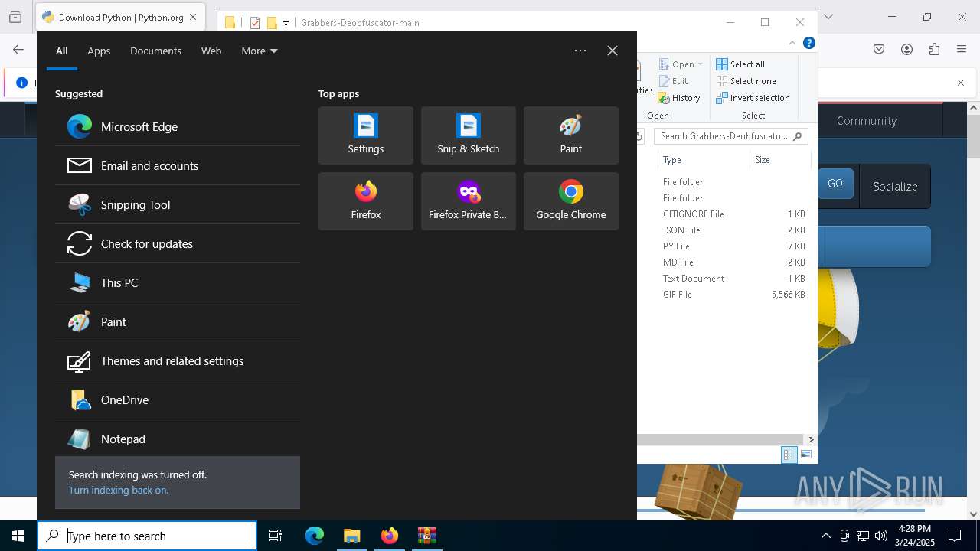Viewport: 980px width, 551px height.
Task: Select the Download Python browser tab
Action: (x=120, y=17)
